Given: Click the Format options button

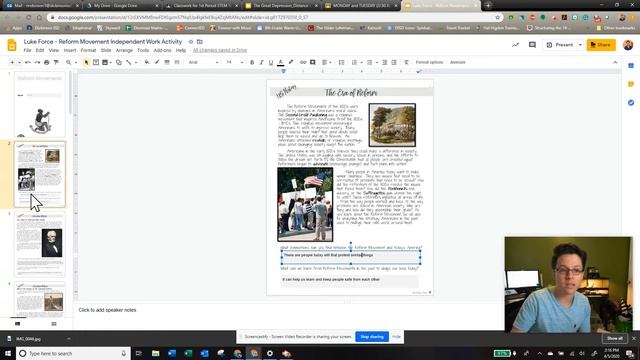Looking at the screenshot, I should click(429, 62).
